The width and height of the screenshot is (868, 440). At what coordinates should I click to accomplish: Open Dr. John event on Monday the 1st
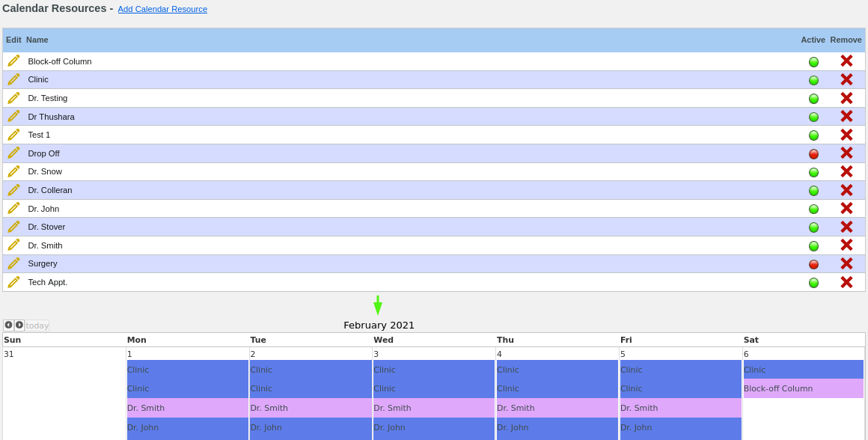tap(188, 428)
